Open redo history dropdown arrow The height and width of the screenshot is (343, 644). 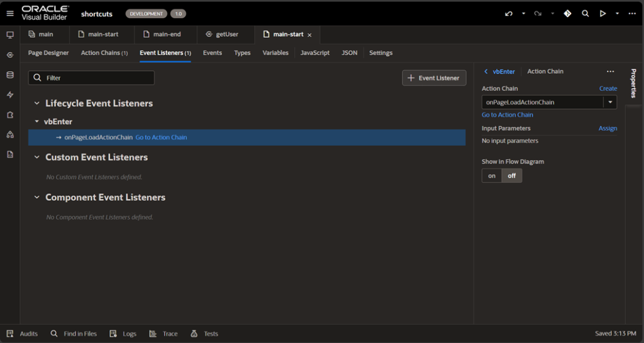(552, 14)
